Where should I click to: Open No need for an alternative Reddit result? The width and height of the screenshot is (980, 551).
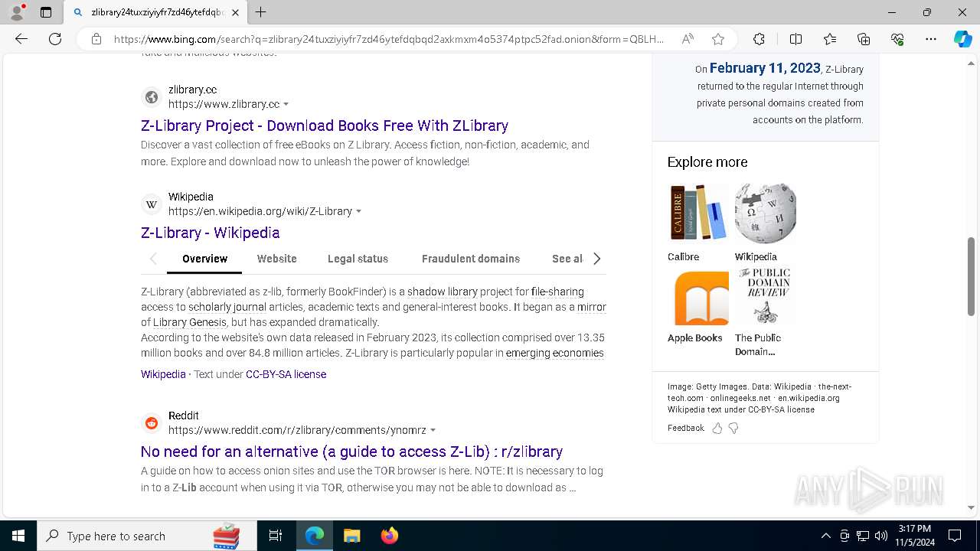[x=352, y=452]
